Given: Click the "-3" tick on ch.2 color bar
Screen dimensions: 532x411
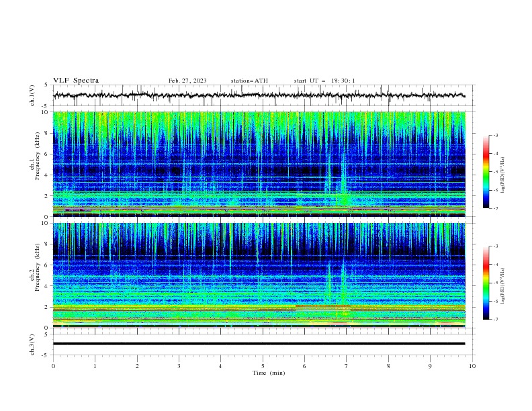Looking at the screenshot, I should coord(495,246).
